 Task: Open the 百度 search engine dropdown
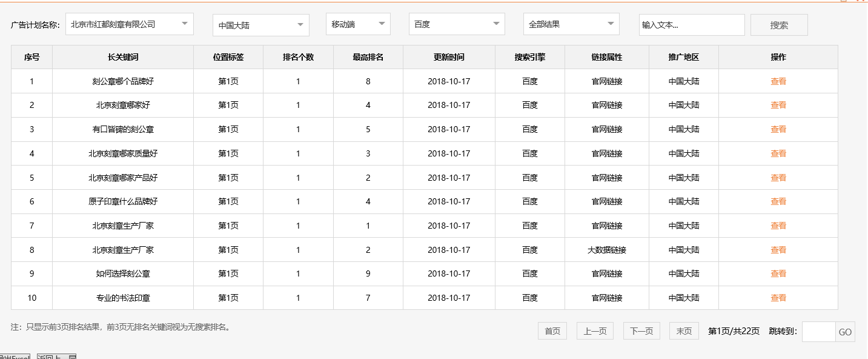456,24
